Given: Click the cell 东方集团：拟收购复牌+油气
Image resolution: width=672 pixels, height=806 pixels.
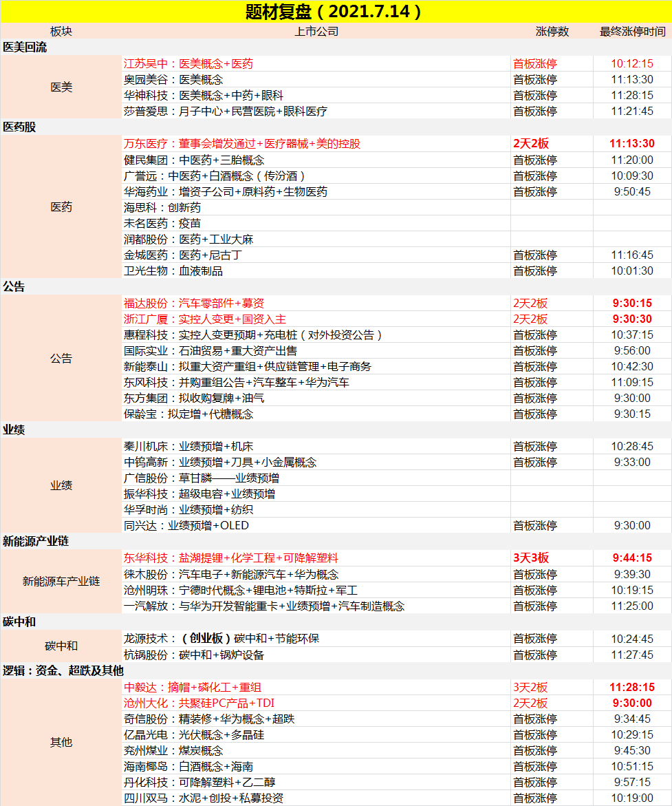Looking at the screenshot, I should click(x=316, y=399).
